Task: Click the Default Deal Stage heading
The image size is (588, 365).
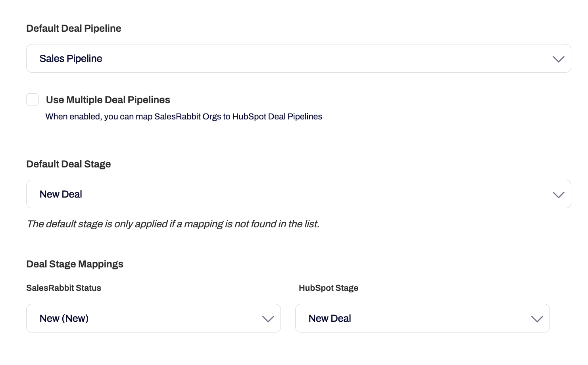Action: [x=68, y=164]
